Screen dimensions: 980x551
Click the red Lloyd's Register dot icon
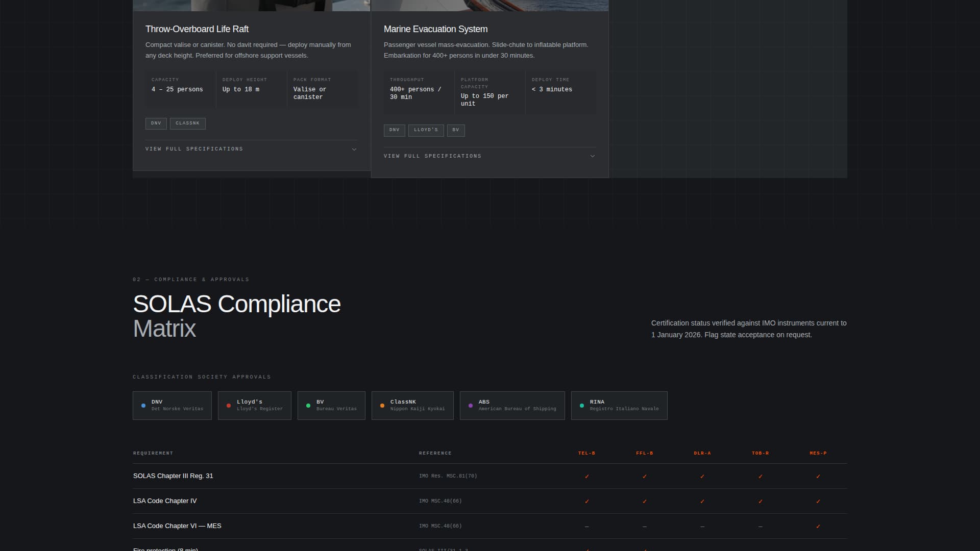(x=229, y=405)
